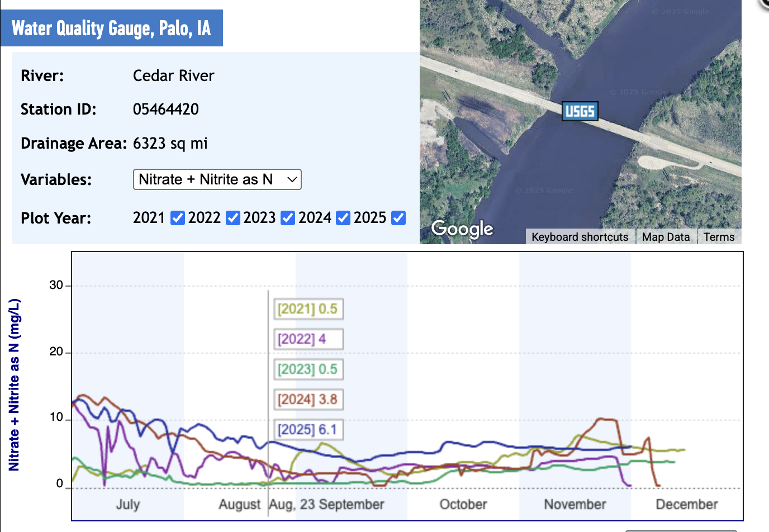769x532 pixels.
Task: Uncheck the 2022 plot year checkbox
Action: (232, 218)
